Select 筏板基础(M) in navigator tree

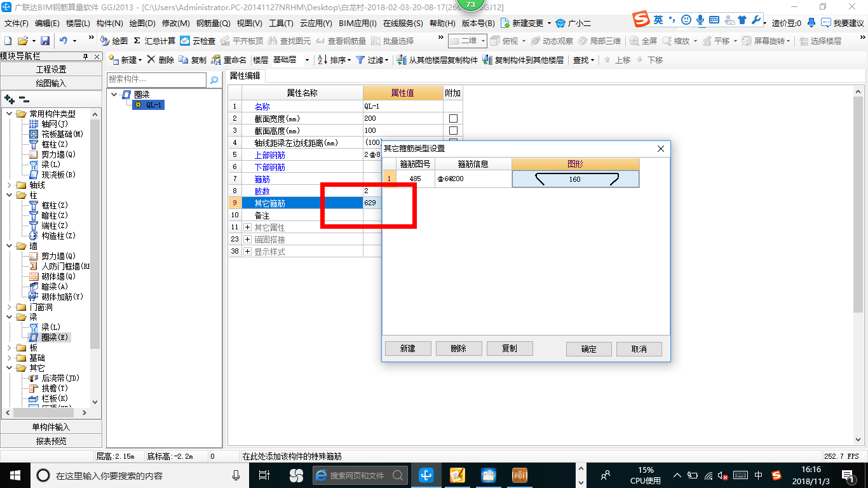click(56, 134)
